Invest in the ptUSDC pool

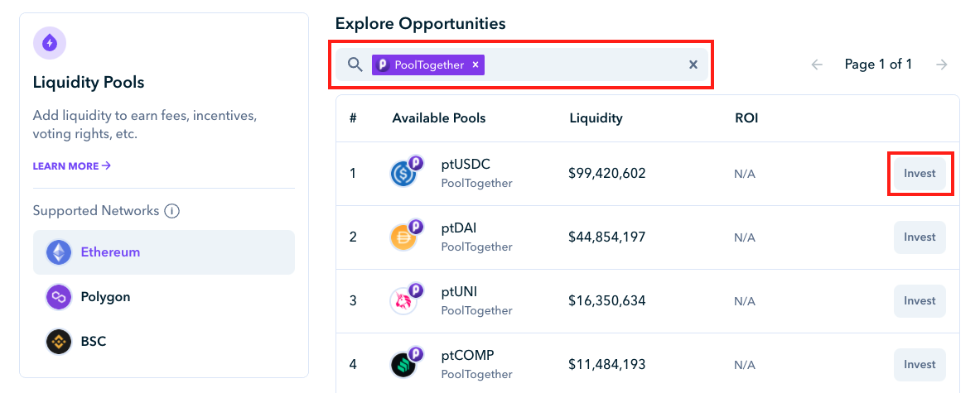click(920, 174)
